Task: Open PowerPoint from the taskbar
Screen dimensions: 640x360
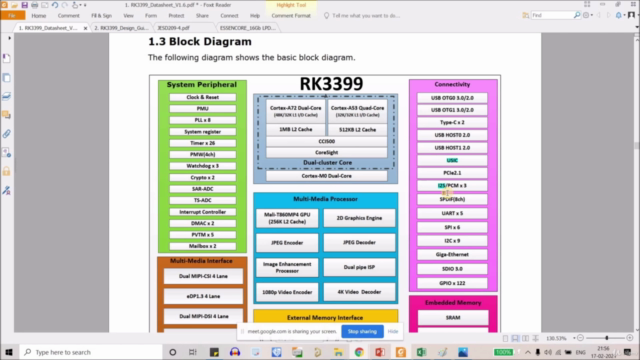Action: coord(380,352)
